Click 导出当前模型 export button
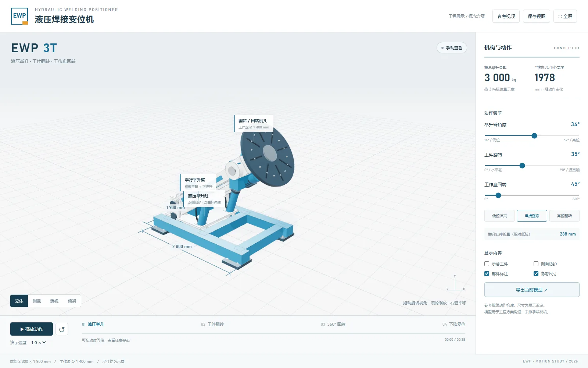Image resolution: width=588 pixels, height=368 pixels. click(532, 290)
